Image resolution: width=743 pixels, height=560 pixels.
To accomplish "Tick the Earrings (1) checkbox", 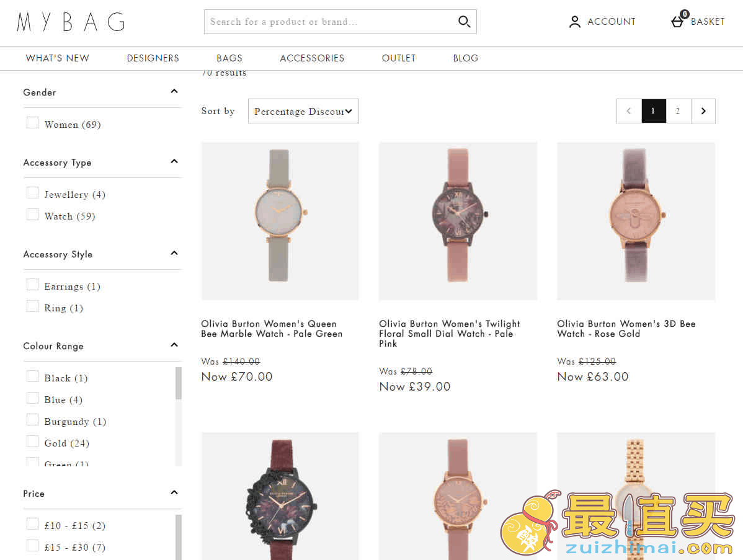I will 33,285.
